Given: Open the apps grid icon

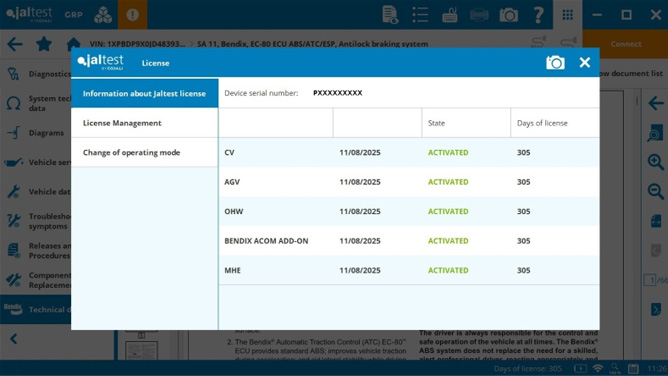Looking at the screenshot, I should 567,14.
